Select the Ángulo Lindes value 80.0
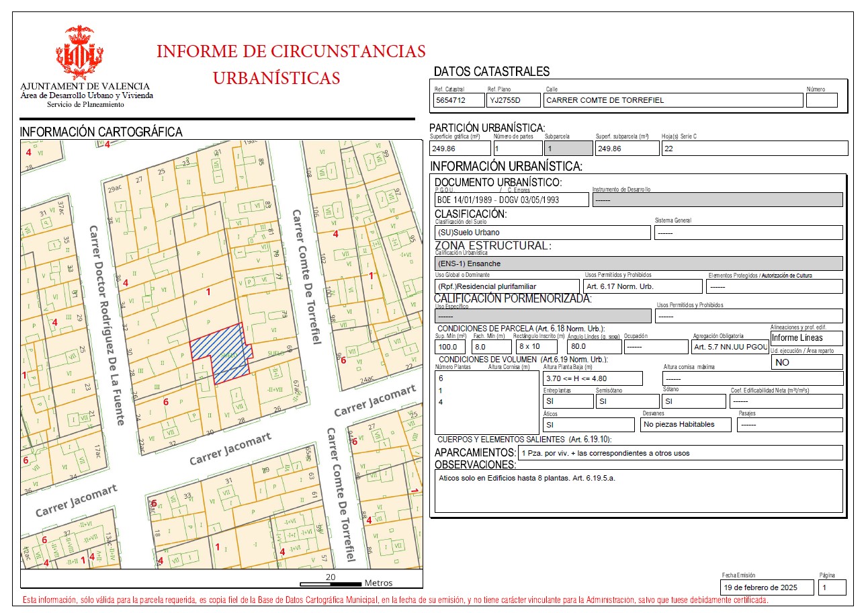 pyautogui.click(x=594, y=347)
